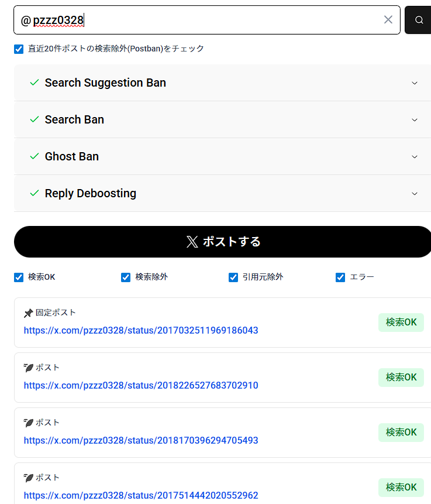Viewport: 431px width, 504px height.
Task: Open the post link ending 2017514442020552962
Action: tap(141, 495)
